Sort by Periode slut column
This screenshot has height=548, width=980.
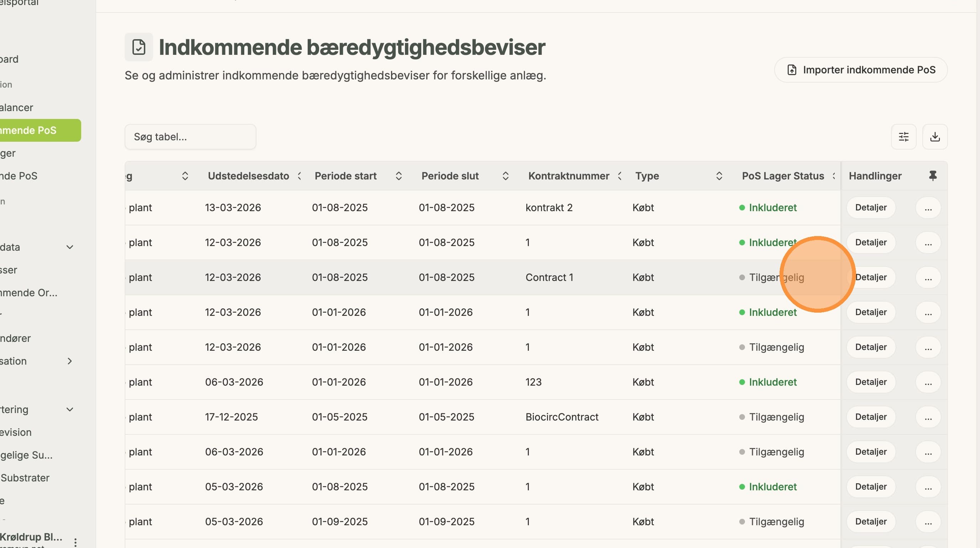505,176
